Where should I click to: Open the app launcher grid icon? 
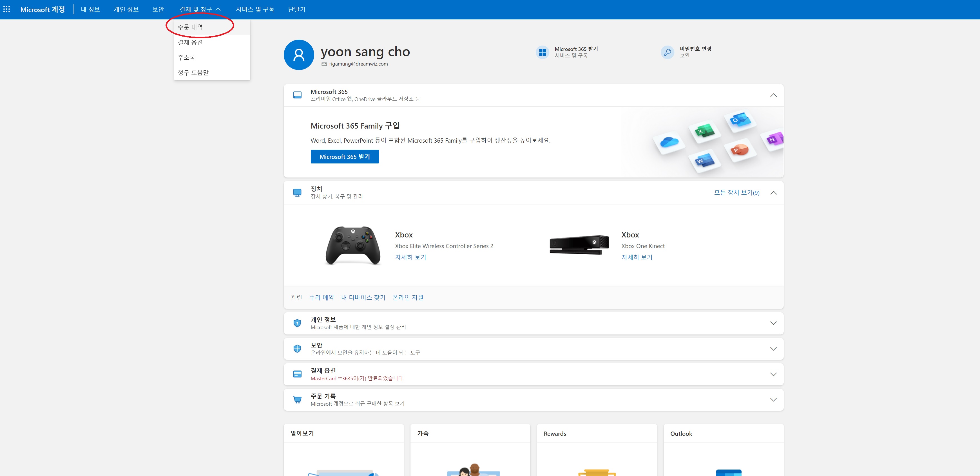click(7, 9)
